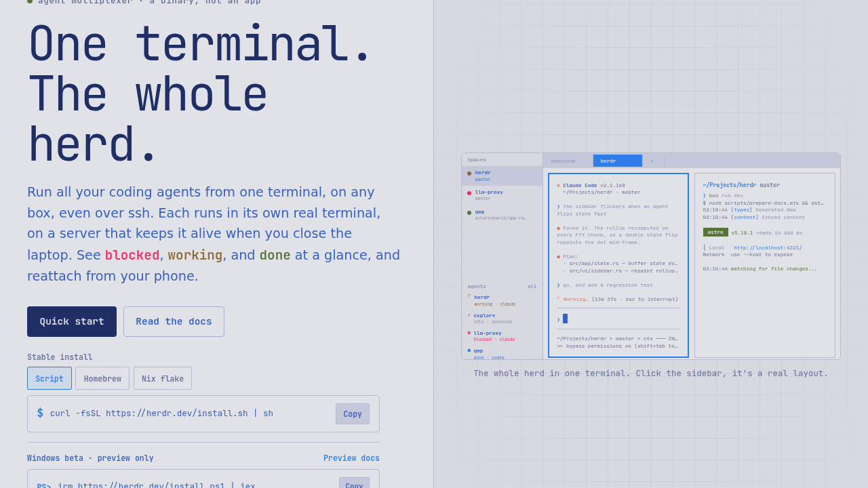Copy the curl install command

click(353, 413)
